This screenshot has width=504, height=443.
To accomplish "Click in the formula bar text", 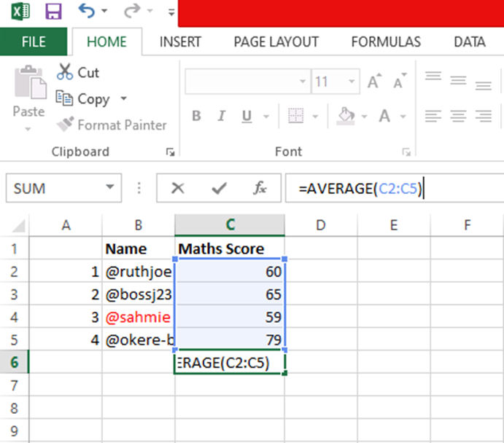I will (x=360, y=188).
